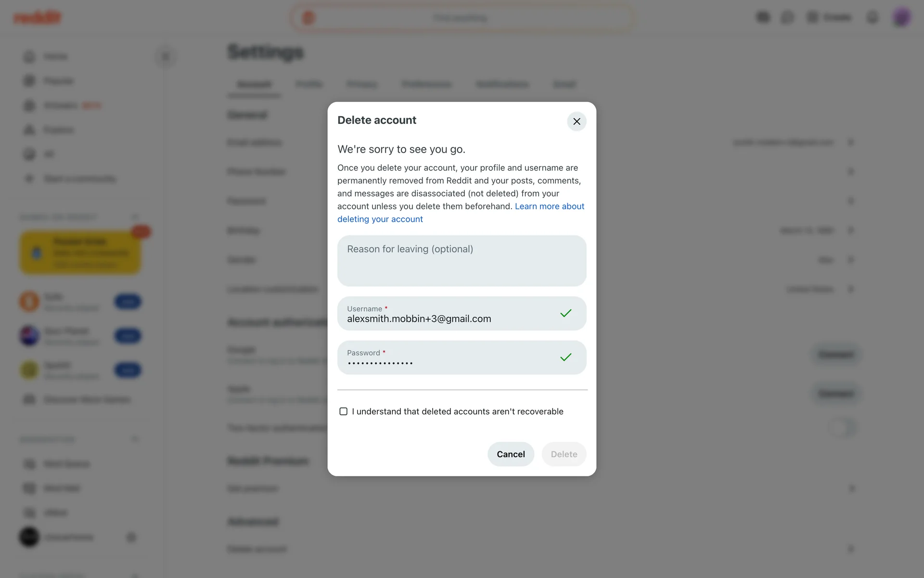Click the Cancel button
Screen dimensions: 924x578
(x=511, y=454)
